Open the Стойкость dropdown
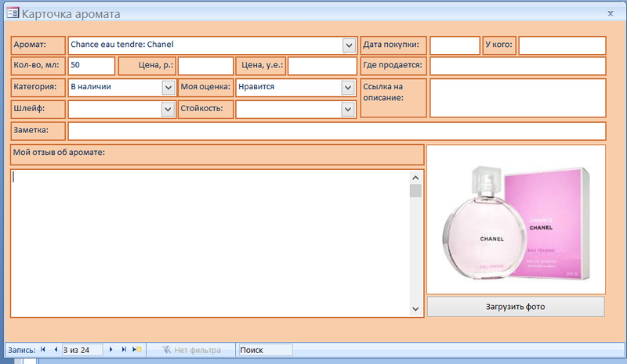This screenshot has height=364, width=627. [x=348, y=109]
